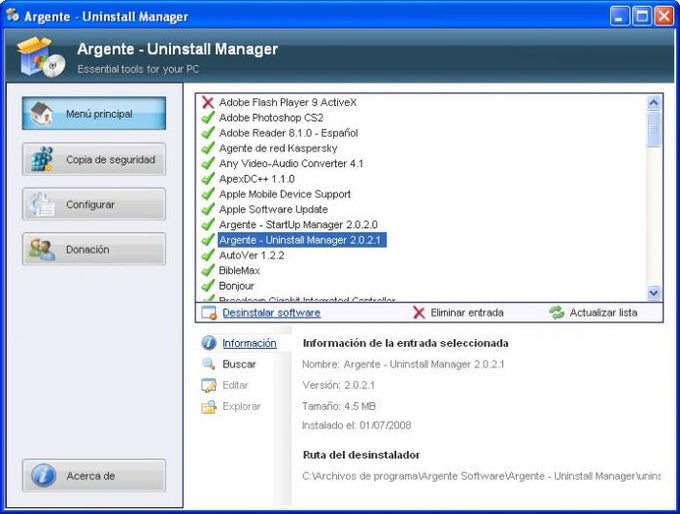Select Adobe Photoshop CS2 entry

coord(271,118)
